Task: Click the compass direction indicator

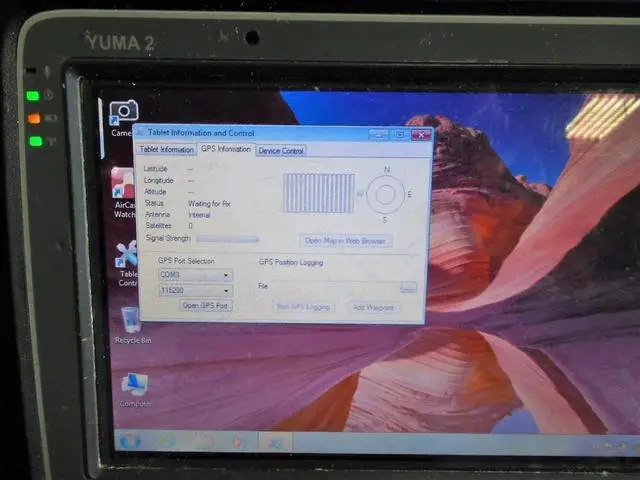Action: point(384,194)
